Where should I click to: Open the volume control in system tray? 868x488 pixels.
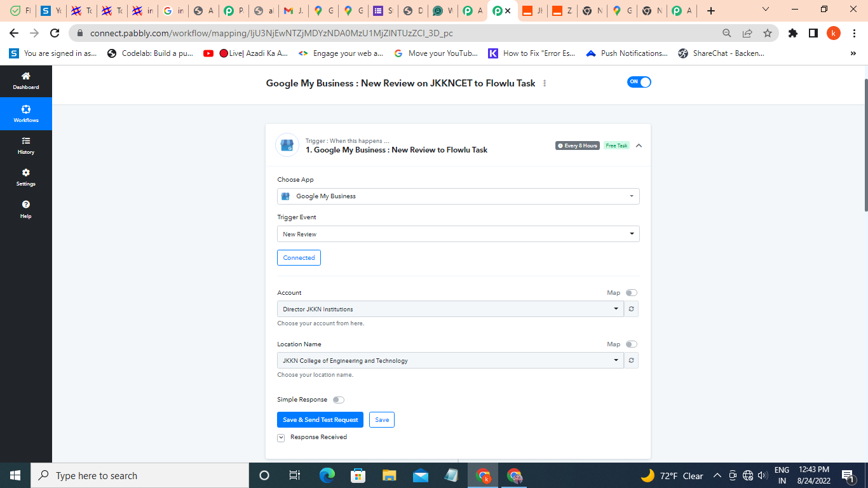point(762,475)
